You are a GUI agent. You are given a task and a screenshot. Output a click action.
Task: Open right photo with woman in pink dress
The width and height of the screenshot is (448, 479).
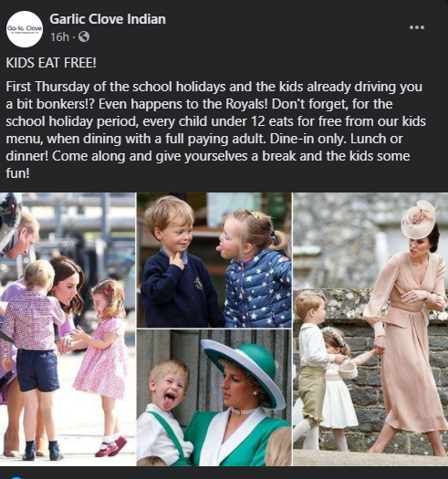370,329
